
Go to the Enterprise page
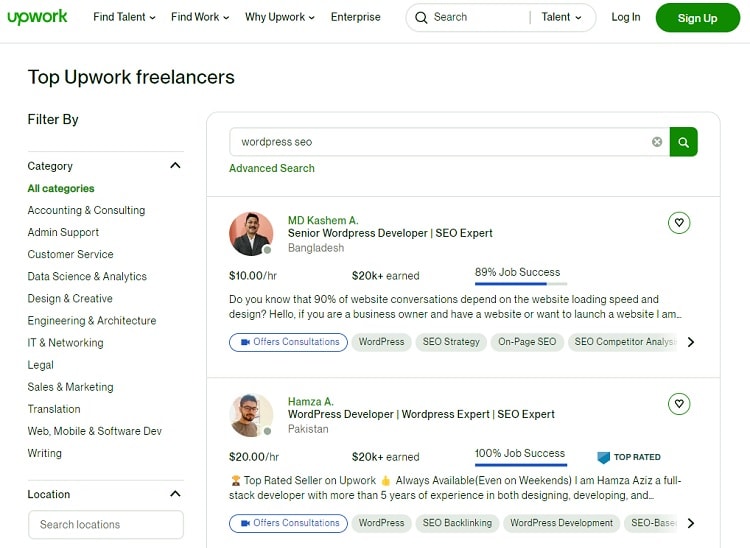click(x=355, y=17)
